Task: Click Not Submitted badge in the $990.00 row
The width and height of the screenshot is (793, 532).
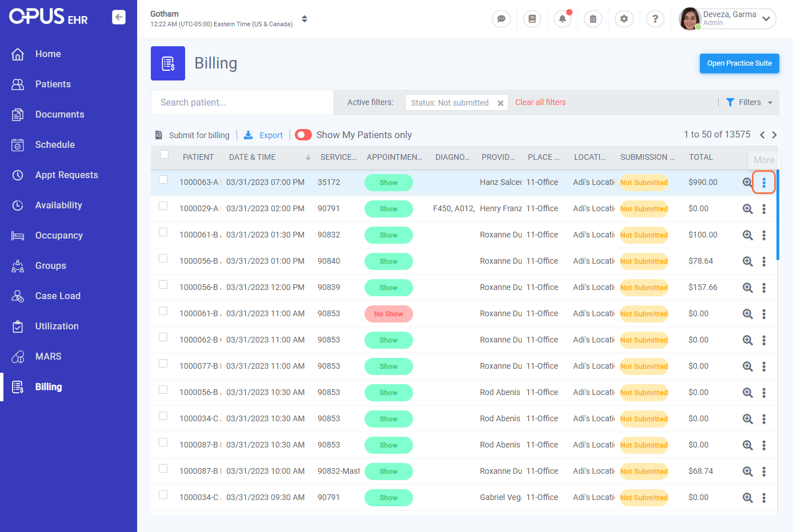Action: tap(644, 183)
